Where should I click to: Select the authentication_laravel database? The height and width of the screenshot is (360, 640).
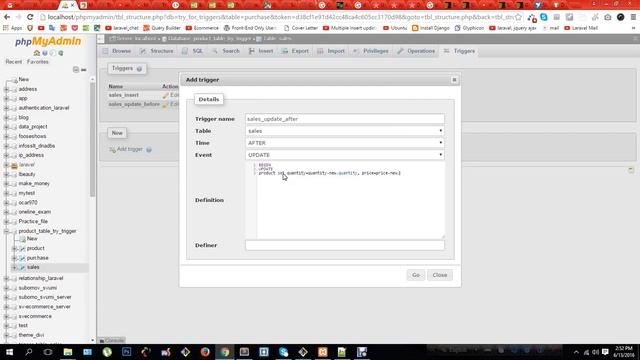pyautogui.click(x=44, y=108)
